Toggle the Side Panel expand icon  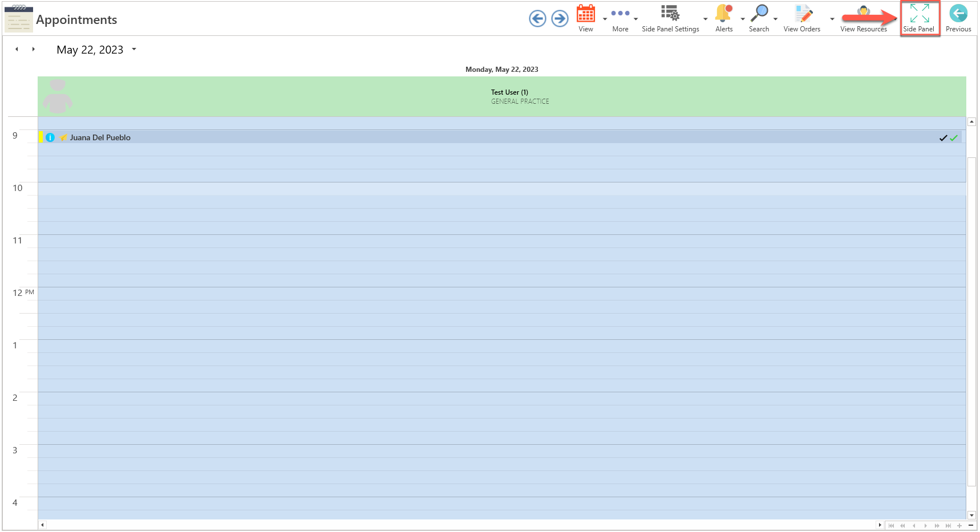(x=920, y=13)
